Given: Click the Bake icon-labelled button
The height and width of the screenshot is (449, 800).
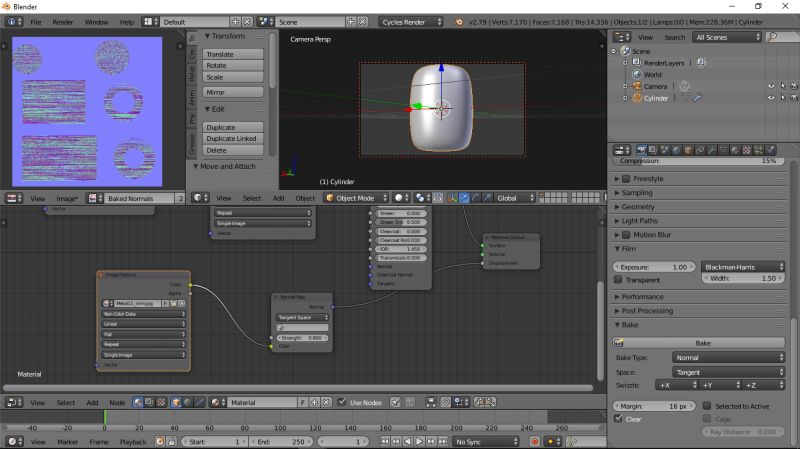Looking at the screenshot, I should 699,343.
